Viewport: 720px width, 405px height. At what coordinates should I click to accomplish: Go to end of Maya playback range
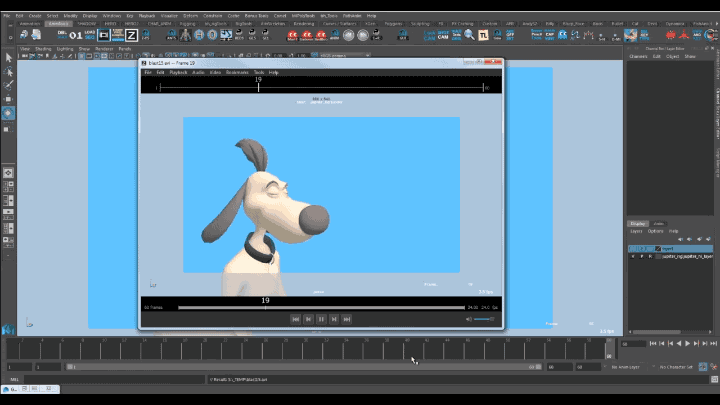pyautogui.click(x=714, y=343)
